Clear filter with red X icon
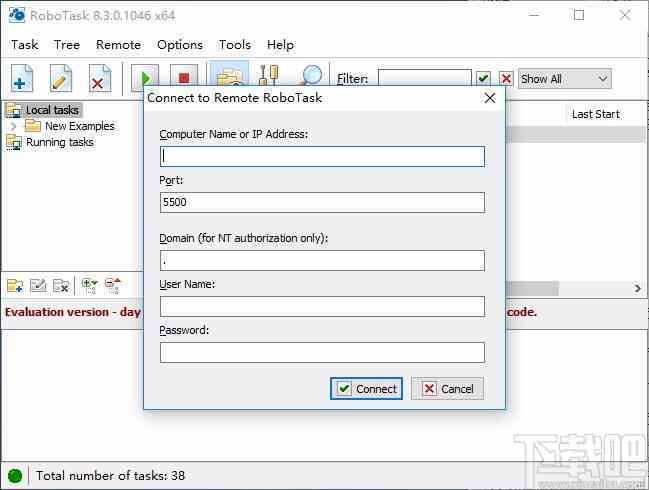Viewport: 649px width, 490px height. [x=505, y=78]
